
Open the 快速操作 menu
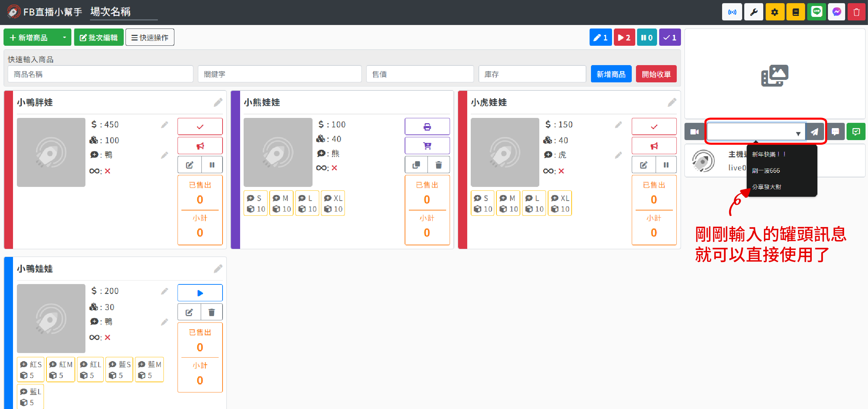click(x=150, y=37)
